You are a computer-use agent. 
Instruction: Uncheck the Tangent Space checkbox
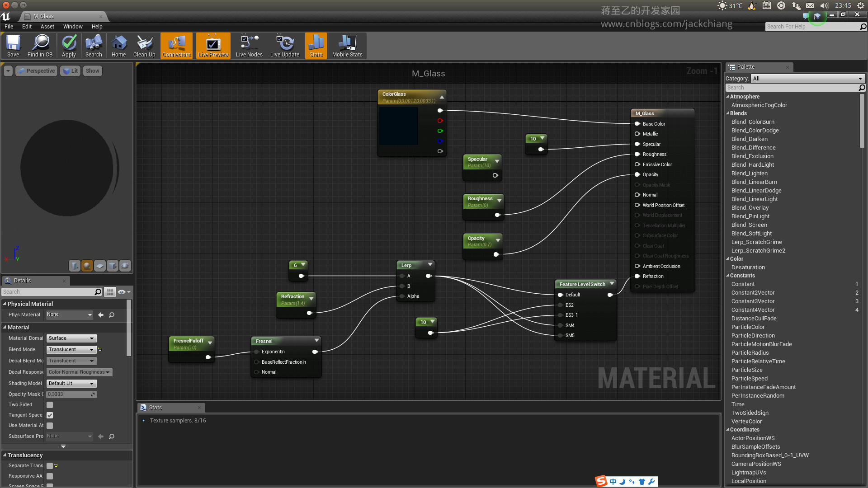[50, 415]
